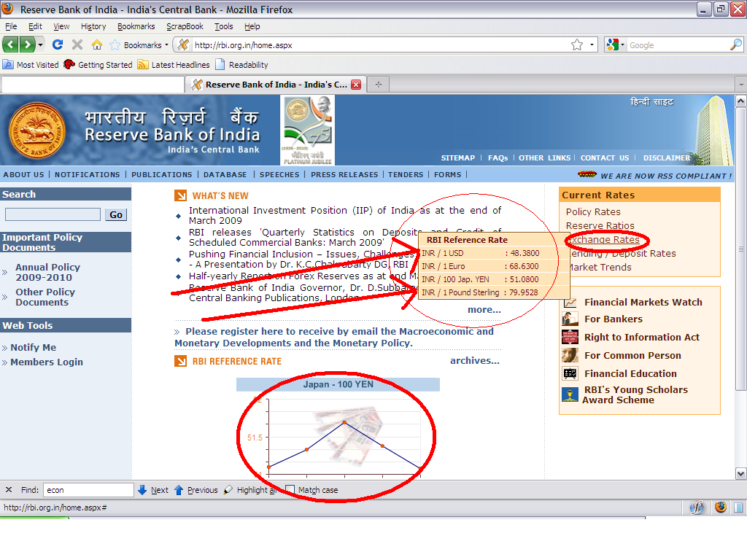747x560 pixels.
Task: Click the Highlight all marker icon
Action: (x=228, y=489)
